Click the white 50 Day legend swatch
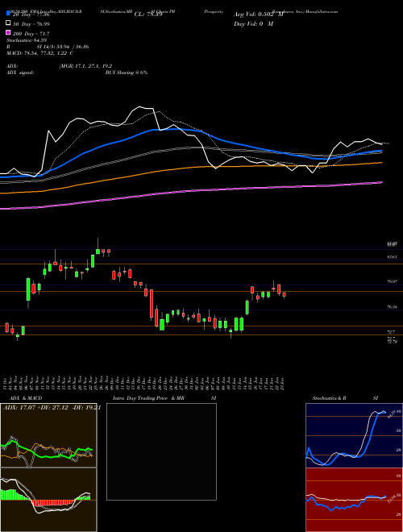 [x=8, y=23]
